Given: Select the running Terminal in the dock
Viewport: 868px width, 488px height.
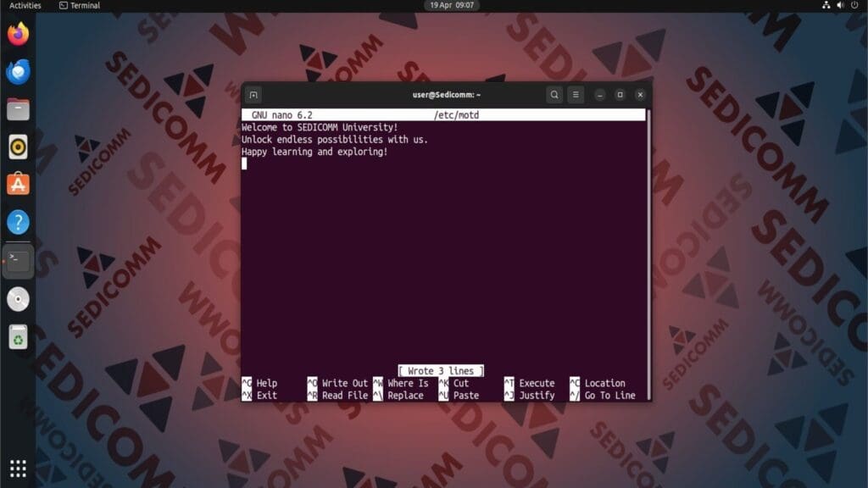Looking at the screenshot, I should pyautogui.click(x=17, y=260).
